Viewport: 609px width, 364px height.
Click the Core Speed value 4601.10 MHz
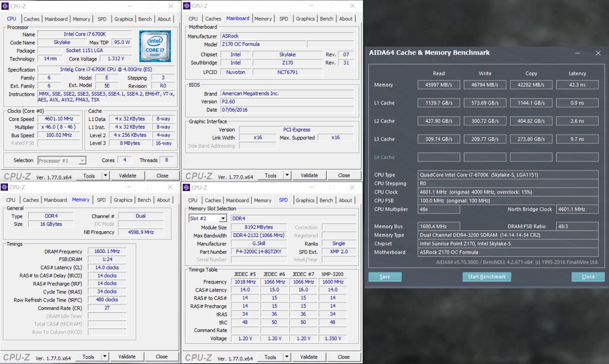59,119
